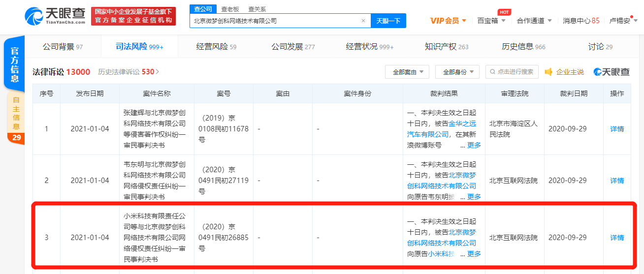Click the 法律诉讼 13000 heading
This screenshot has width=644, height=274.
pyautogui.click(x=62, y=72)
